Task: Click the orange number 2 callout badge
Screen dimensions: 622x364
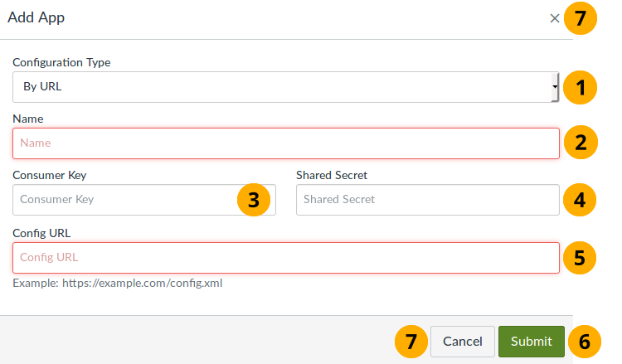Action: (581, 143)
